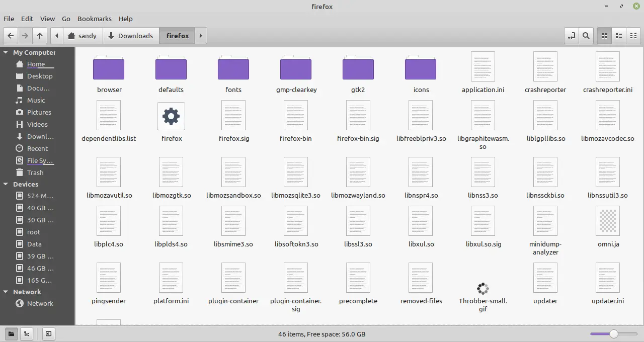The width and height of the screenshot is (644, 342).
Task: Collapse the My Computer section
Action: click(6, 52)
